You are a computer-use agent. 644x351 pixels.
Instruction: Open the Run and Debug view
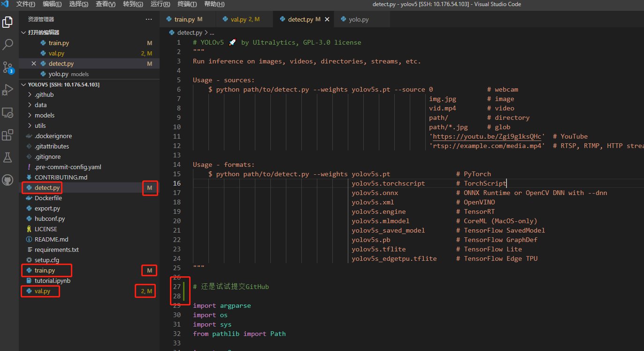click(8, 89)
